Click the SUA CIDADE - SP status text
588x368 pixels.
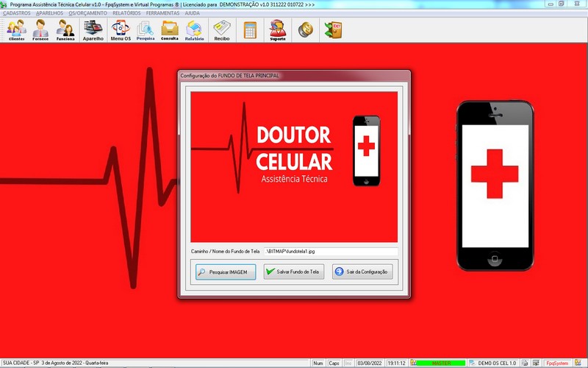click(56, 363)
